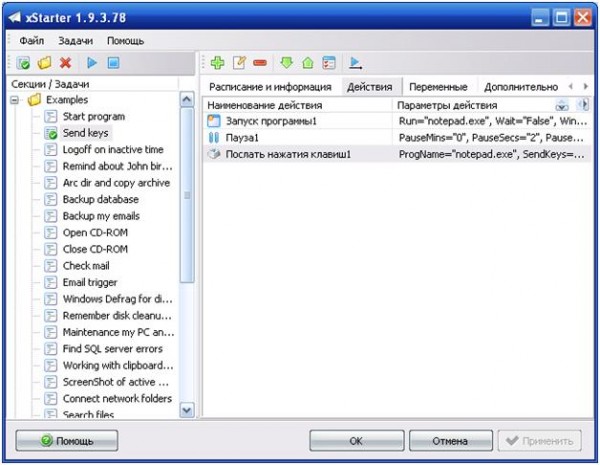Image resolution: width=600 pixels, height=465 pixels.
Task: Select Windows Defrag for di... task
Action: tap(117, 299)
